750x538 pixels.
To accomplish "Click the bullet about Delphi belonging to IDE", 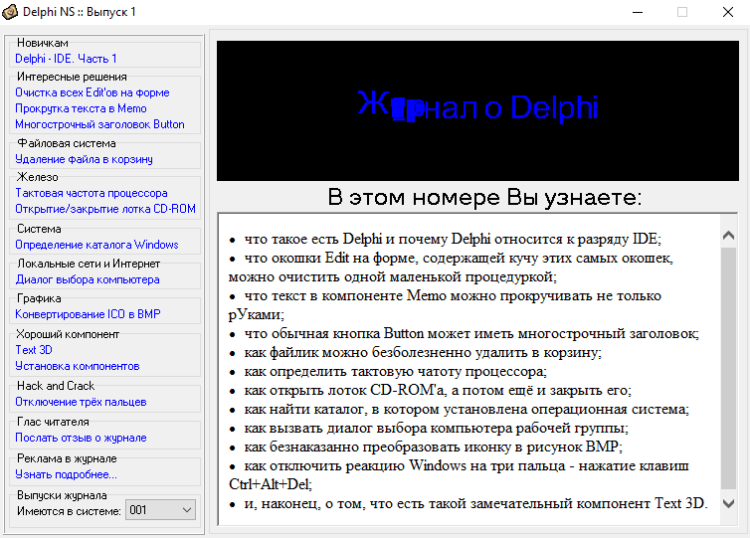I will (445, 239).
